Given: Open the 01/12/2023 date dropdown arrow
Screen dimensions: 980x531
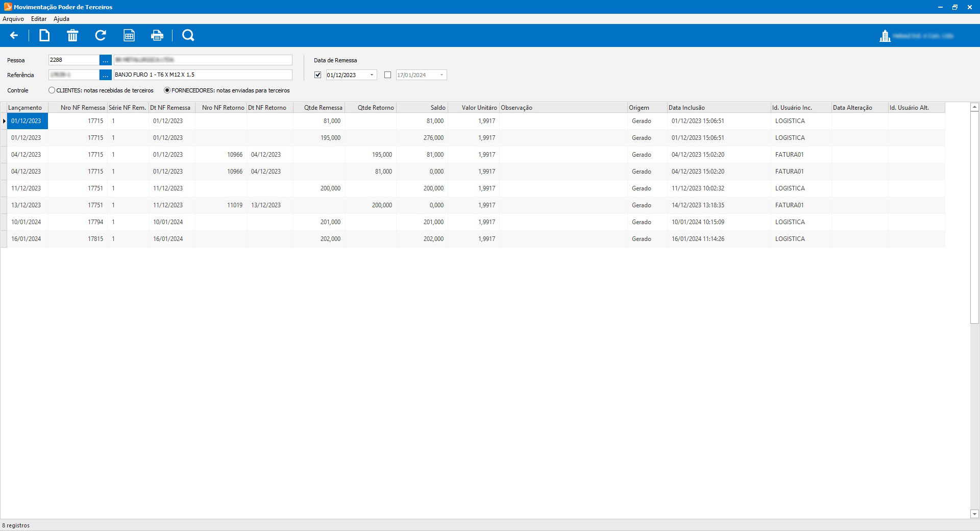Looking at the screenshot, I should pyautogui.click(x=372, y=75).
